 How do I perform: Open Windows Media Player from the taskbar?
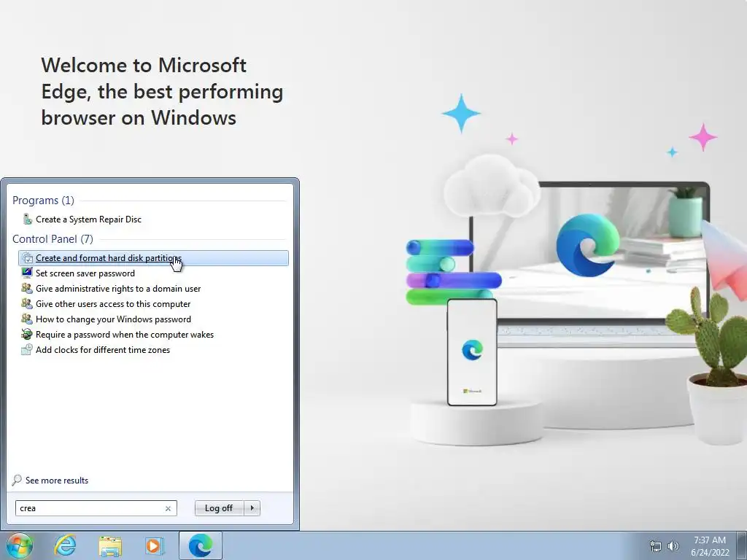point(154,545)
